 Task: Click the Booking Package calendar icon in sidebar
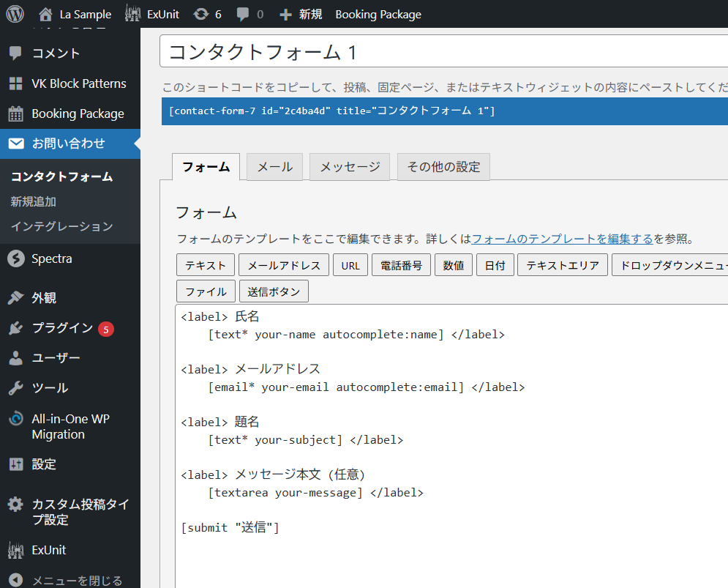pos(16,113)
